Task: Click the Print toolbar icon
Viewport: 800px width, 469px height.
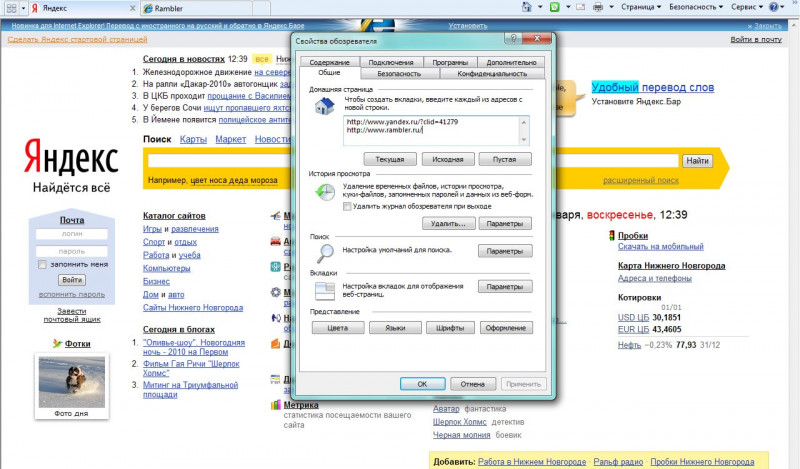Action: tap(598, 7)
